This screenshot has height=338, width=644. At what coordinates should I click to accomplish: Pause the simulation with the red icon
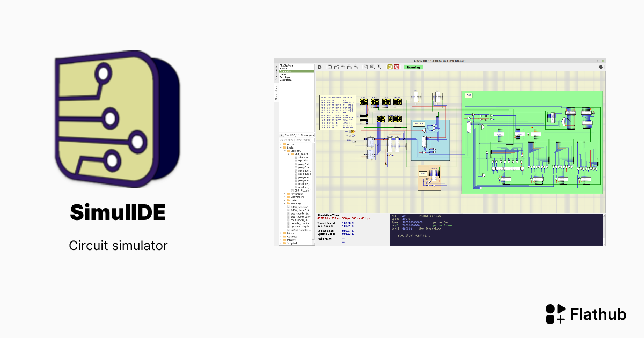(x=397, y=67)
